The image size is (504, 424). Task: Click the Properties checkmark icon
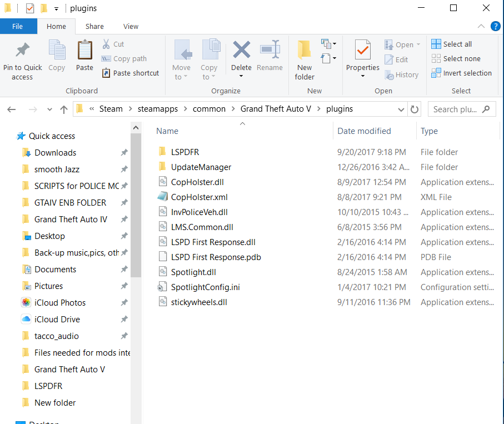(x=362, y=50)
